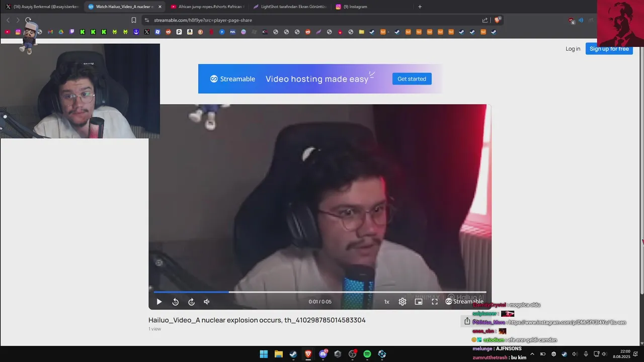Viewport: 644px width, 362px height.
Task: Go forward to next page
Action: pyautogui.click(x=18, y=20)
